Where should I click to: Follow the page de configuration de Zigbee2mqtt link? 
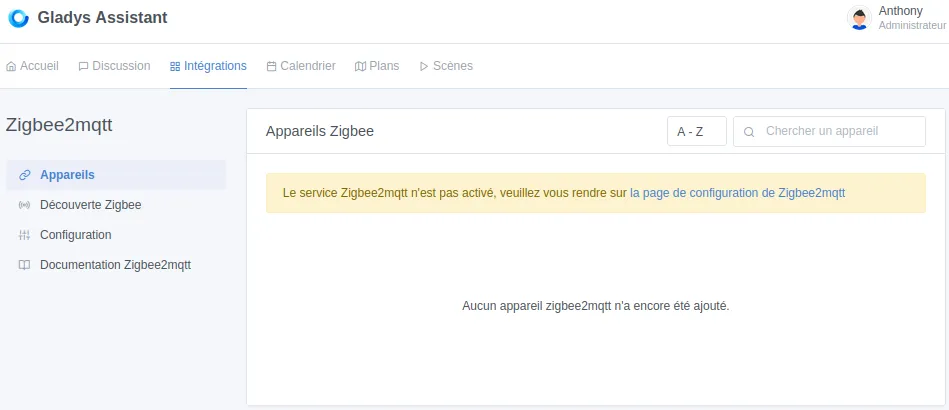click(x=737, y=193)
